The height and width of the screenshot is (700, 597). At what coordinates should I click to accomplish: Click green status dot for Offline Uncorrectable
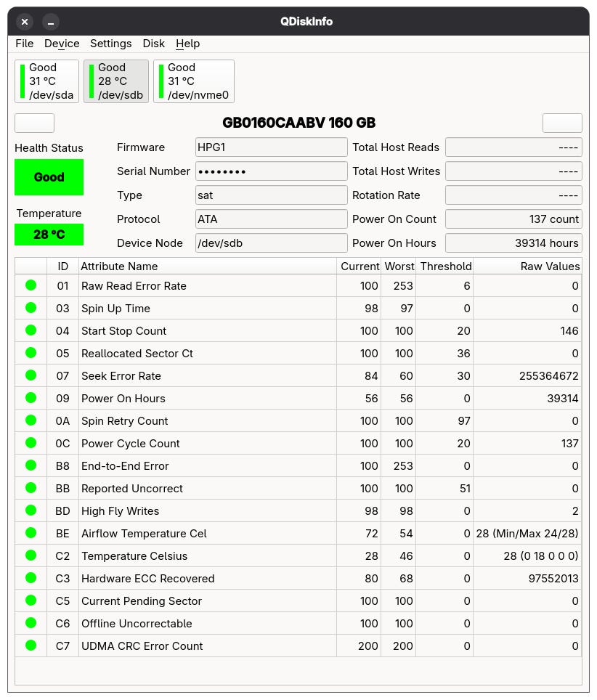(x=31, y=623)
